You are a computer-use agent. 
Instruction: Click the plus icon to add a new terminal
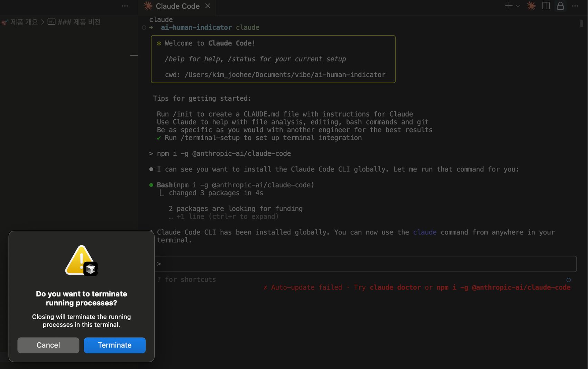pos(508,6)
